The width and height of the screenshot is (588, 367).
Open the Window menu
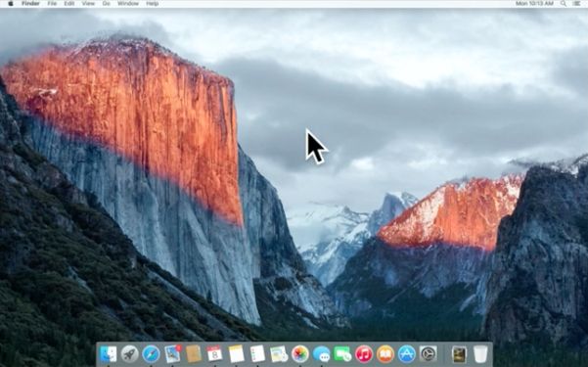(x=128, y=3)
